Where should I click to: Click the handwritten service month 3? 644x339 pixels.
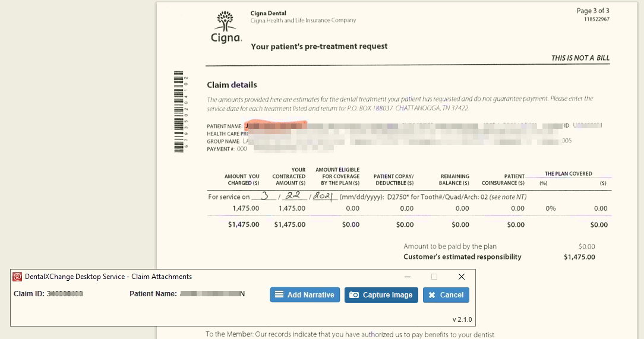(265, 196)
